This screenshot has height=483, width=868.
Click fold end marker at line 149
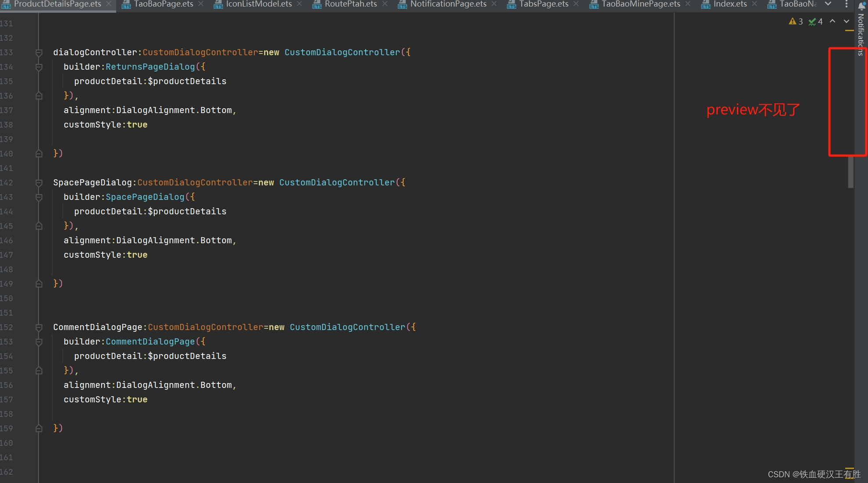coord(39,284)
